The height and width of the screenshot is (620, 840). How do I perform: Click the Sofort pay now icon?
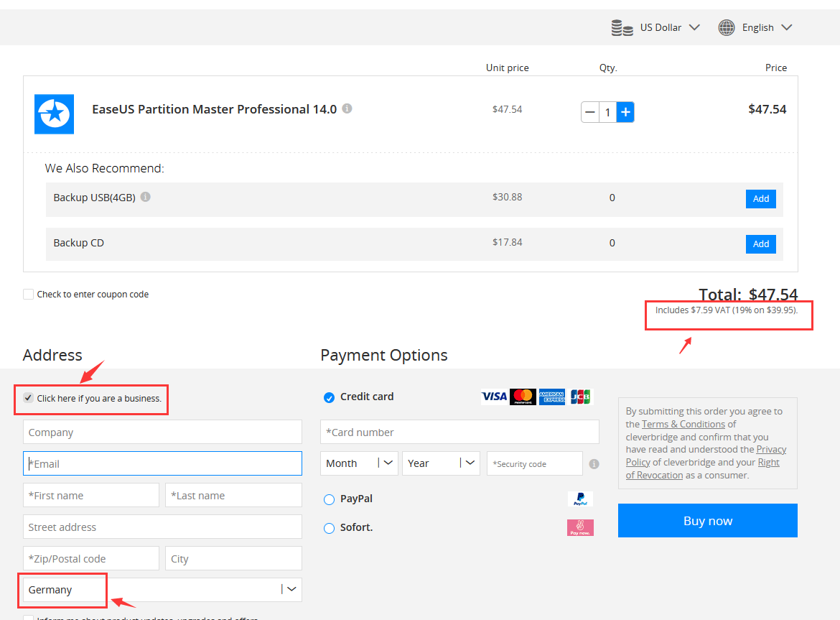tap(580, 528)
